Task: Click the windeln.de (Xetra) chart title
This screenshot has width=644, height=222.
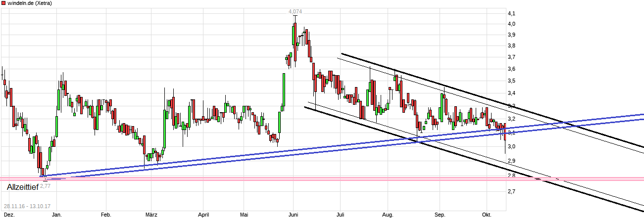Action: pos(30,3)
